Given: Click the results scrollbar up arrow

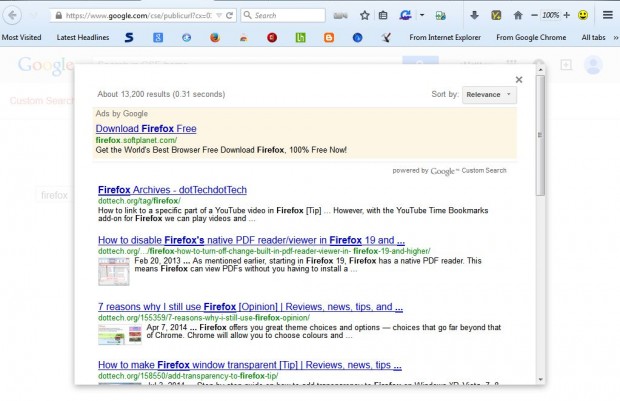Looking at the screenshot, I should 540,70.
